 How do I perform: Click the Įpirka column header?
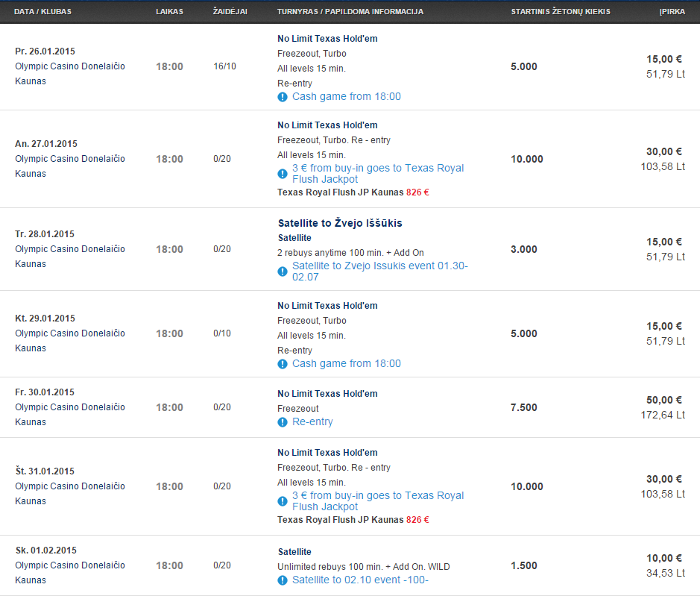(x=672, y=12)
